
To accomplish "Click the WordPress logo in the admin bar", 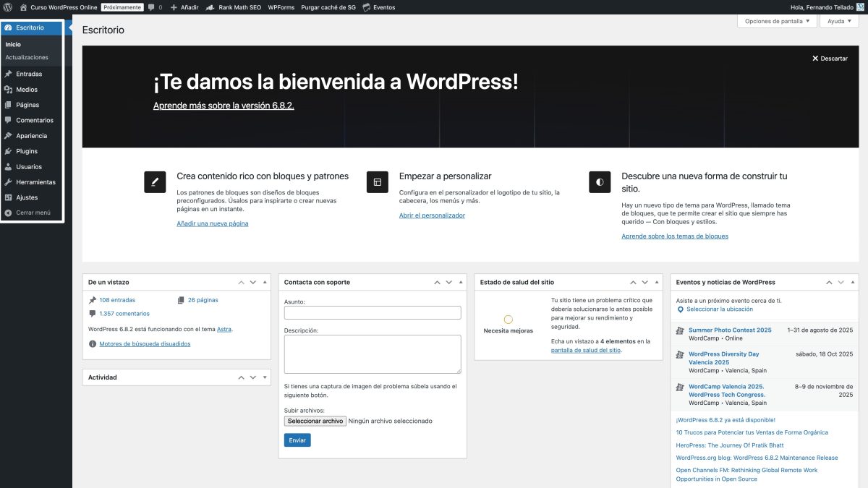I will (9, 8).
